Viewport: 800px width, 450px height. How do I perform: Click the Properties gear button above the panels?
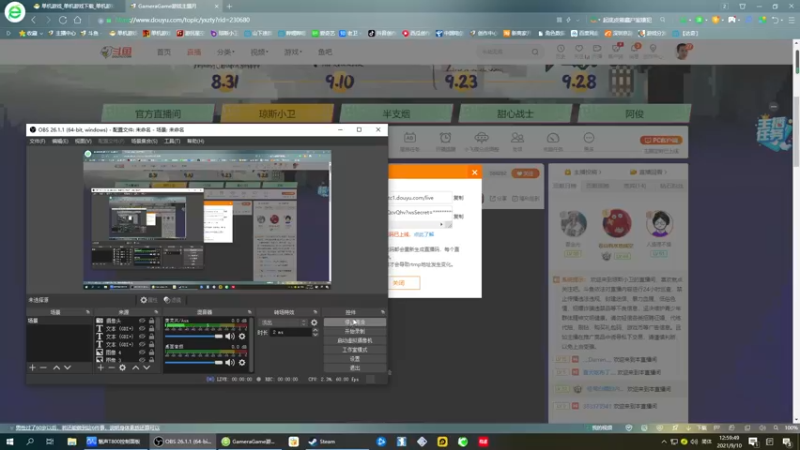pyautogui.click(x=148, y=300)
